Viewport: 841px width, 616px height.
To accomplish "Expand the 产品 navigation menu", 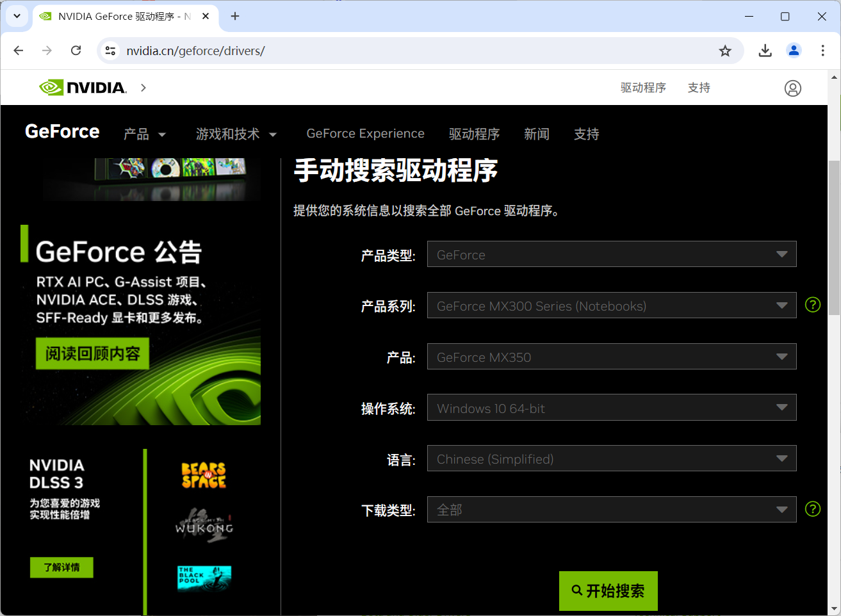I will coord(145,134).
